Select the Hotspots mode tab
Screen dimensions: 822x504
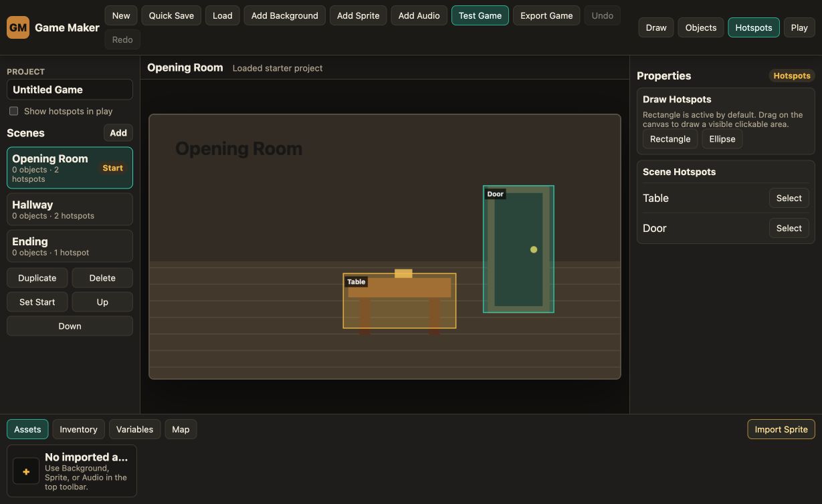(754, 27)
